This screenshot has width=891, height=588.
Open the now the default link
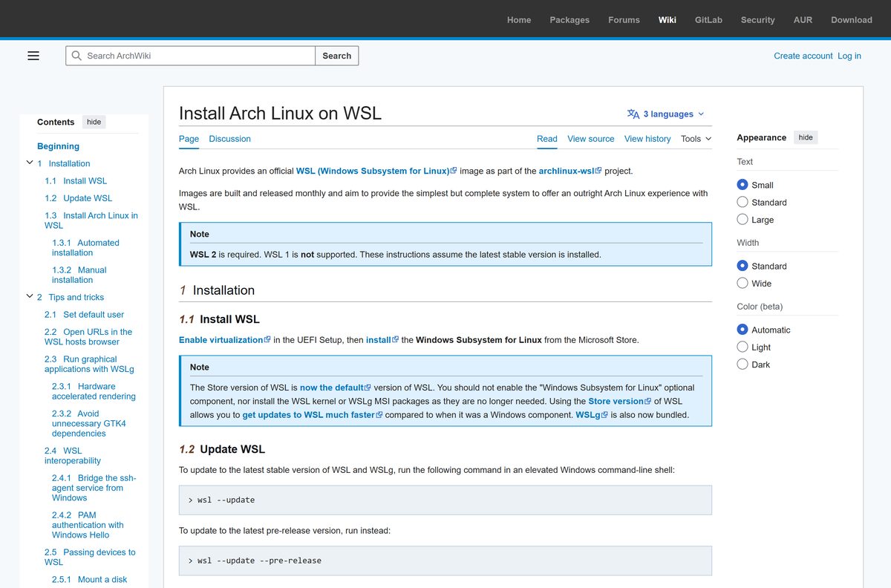[336, 388]
